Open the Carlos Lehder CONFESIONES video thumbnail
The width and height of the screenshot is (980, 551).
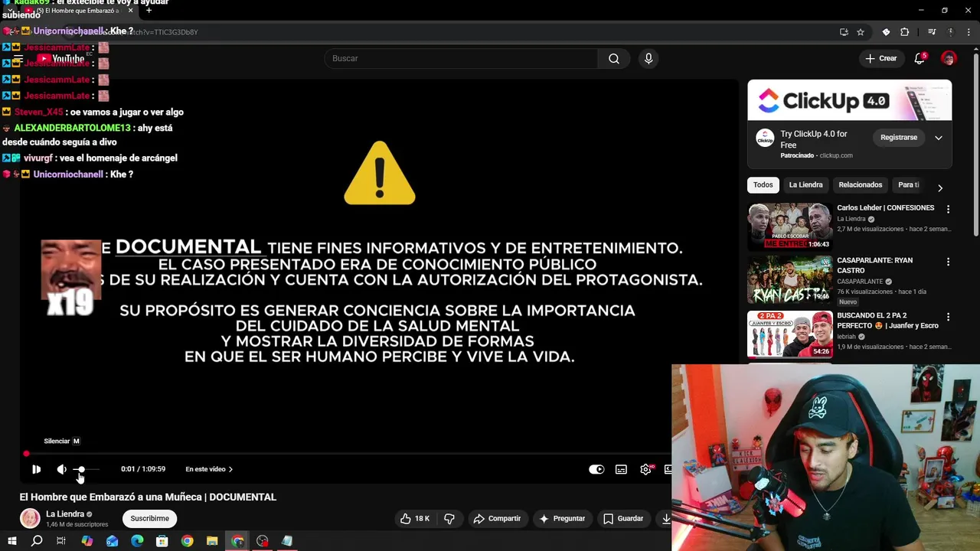[789, 226]
